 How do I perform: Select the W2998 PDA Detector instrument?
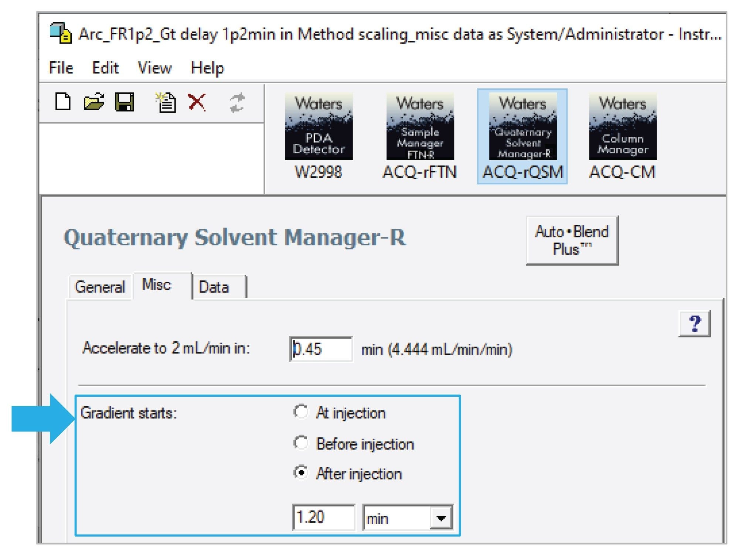319,136
